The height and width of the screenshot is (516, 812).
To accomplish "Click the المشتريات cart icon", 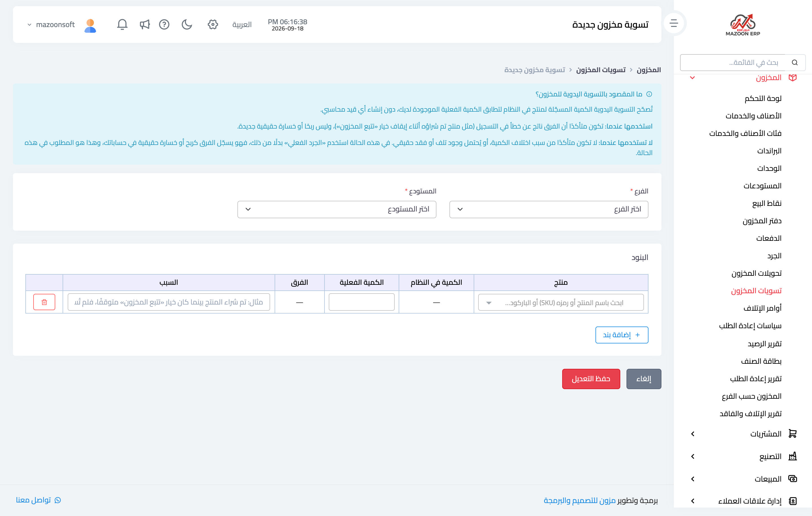I will pos(793,434).
